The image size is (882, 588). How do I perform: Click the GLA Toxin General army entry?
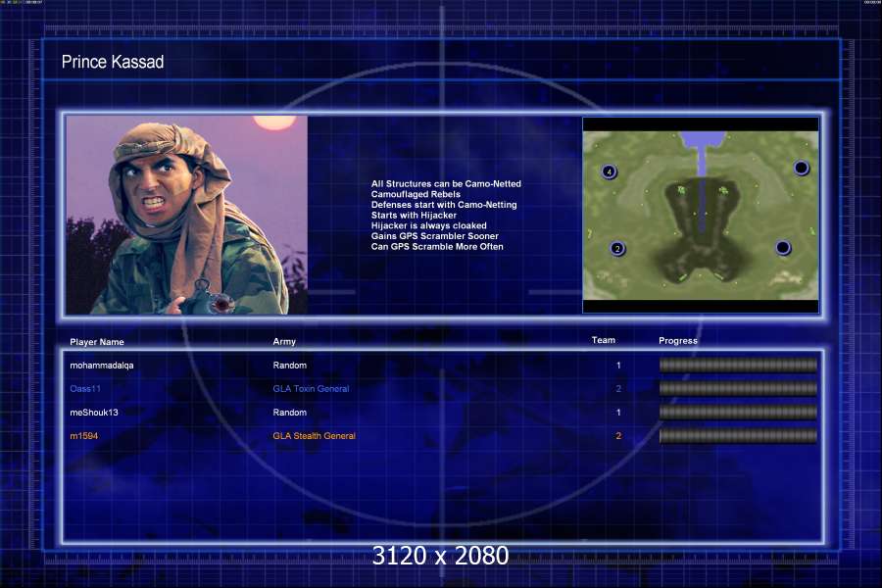click(311, 389)
